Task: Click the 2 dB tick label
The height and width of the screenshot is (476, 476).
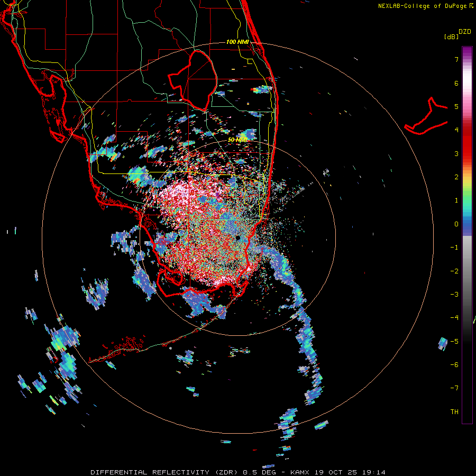Action: pos(456,177)
